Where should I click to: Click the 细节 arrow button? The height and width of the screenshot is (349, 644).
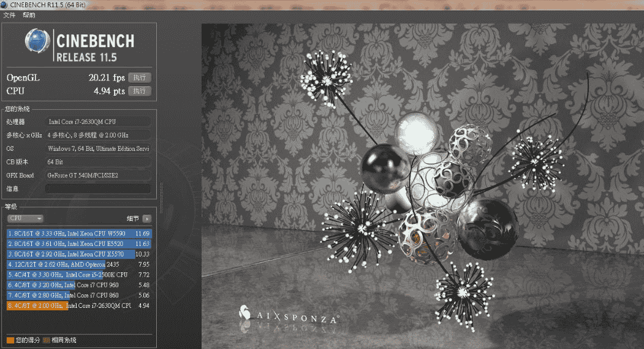pos(146,219)
